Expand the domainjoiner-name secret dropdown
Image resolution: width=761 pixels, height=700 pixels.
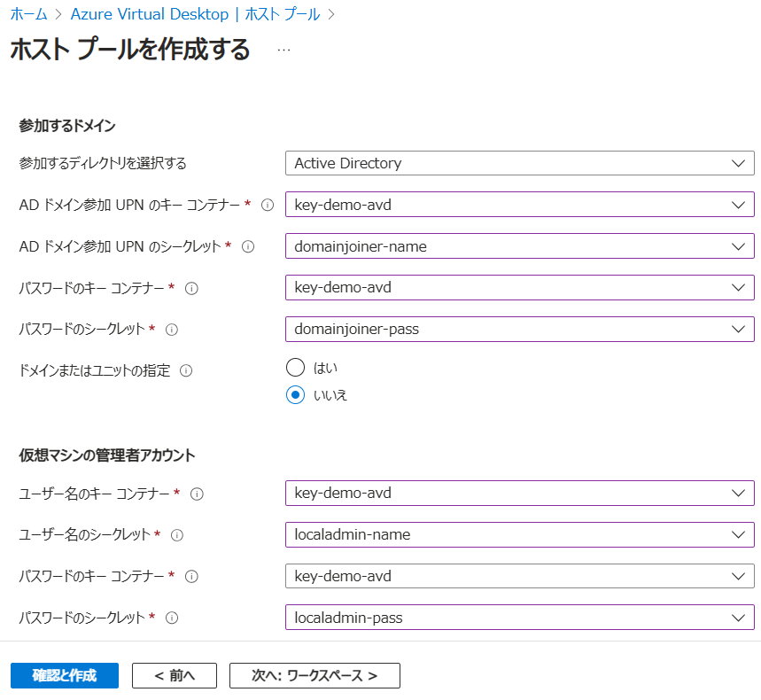[519, 246]
